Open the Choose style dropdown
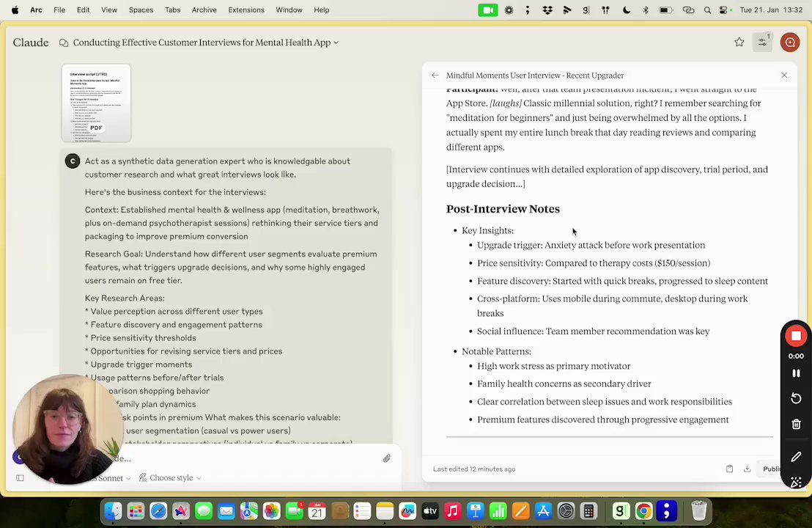 pyautogui.click(x=170, y=477)
